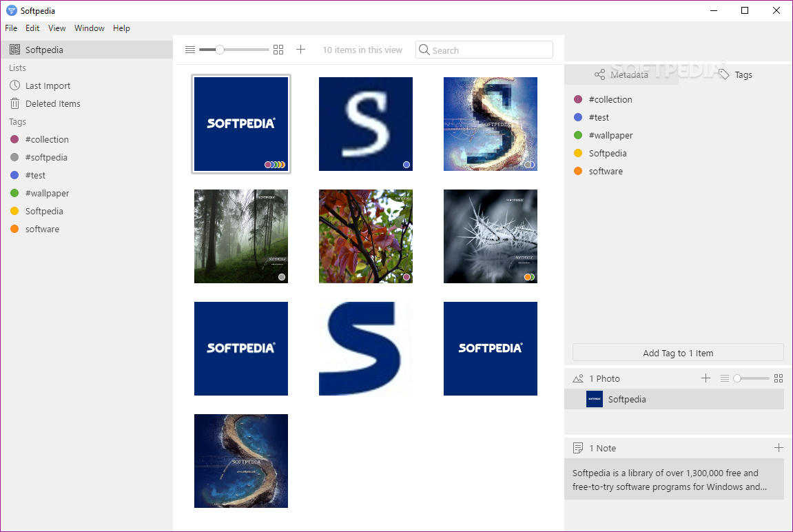
Task: Click the '1 Photo' panel header
Action: tap(604, 378)
